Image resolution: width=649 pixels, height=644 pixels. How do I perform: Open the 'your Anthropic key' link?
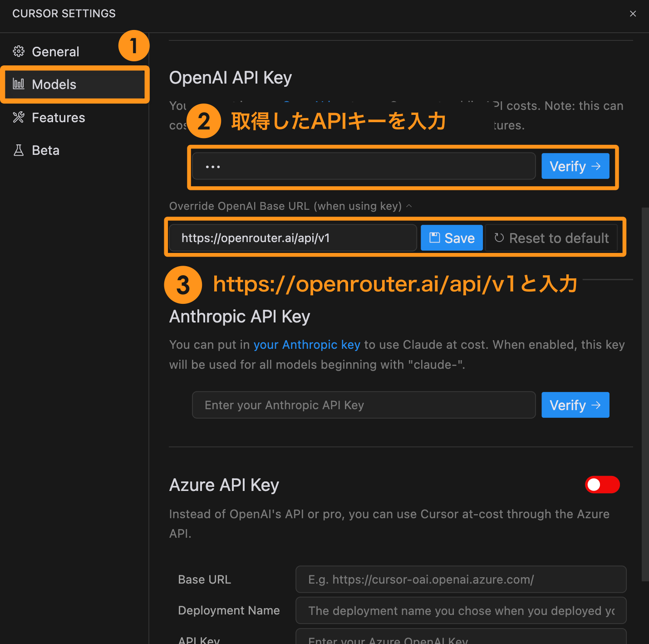(x=306, y=345)
